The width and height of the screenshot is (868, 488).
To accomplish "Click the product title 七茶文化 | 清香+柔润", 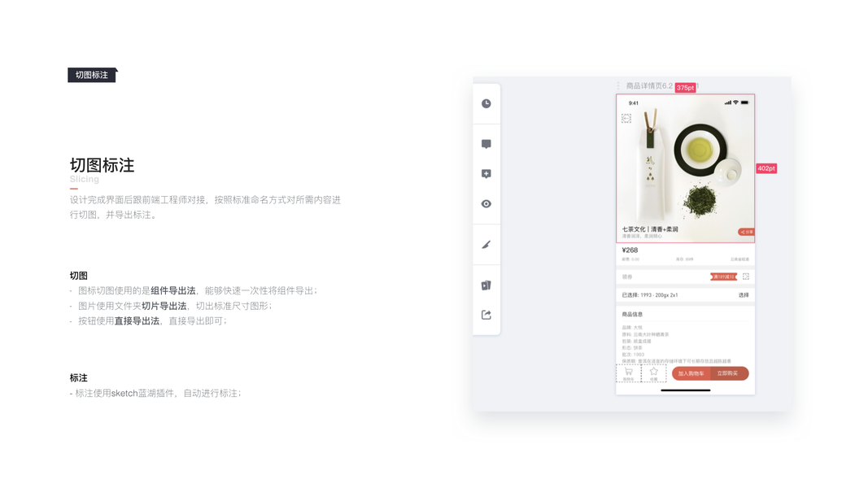I will (x=650, y=229).
